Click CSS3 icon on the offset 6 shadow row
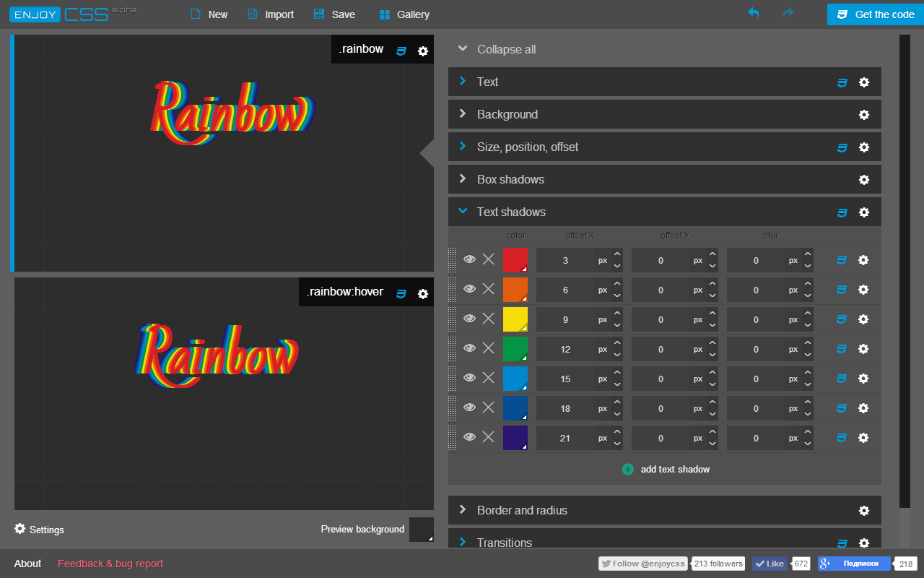The height and width of the screenshot is (578, 924). (x=841, y=290)
